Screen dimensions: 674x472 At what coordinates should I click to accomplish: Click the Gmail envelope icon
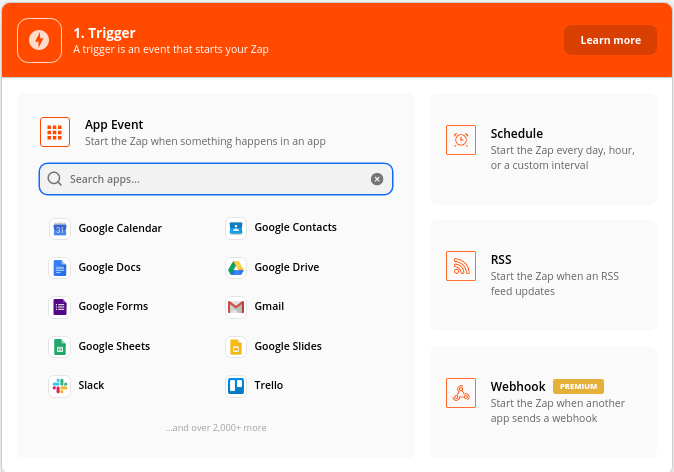(236, 307)
